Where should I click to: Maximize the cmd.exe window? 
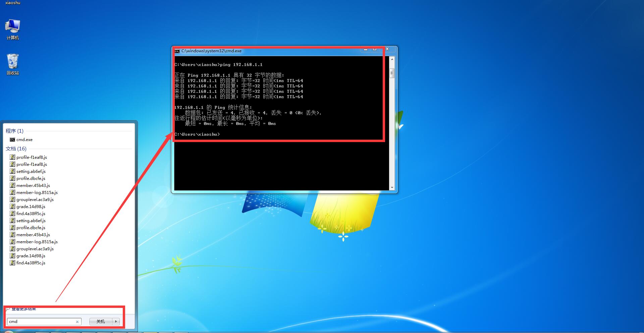tap(375, 49)
